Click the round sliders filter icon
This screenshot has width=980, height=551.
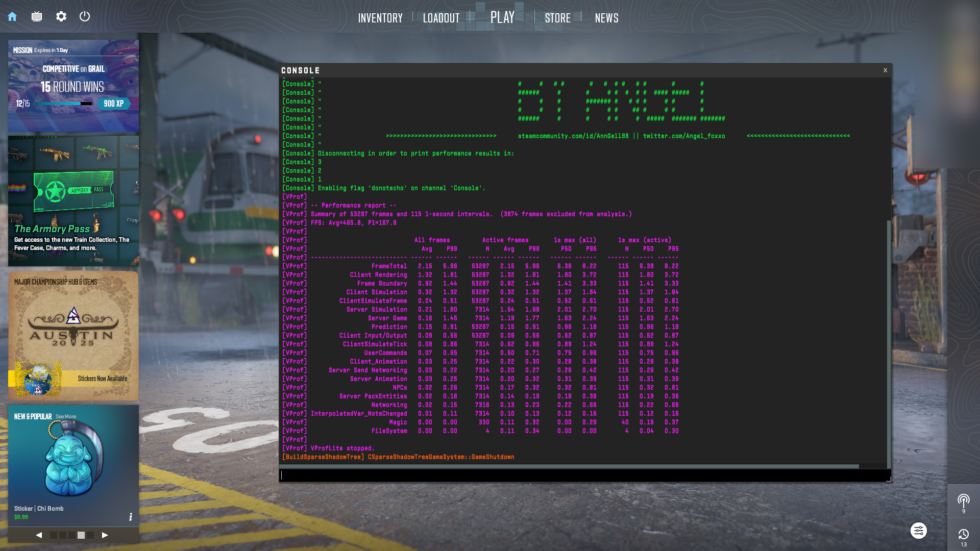point(919,531)
